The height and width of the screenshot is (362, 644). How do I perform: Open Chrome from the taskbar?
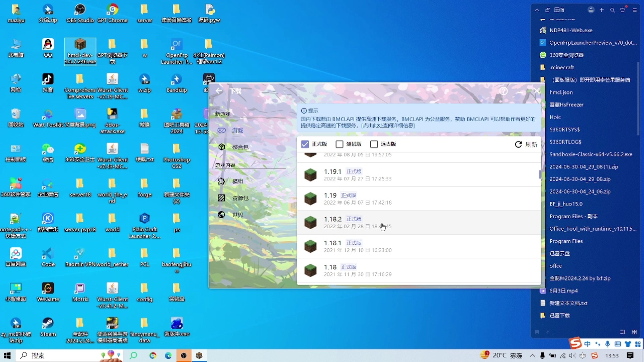click(153, 356)
